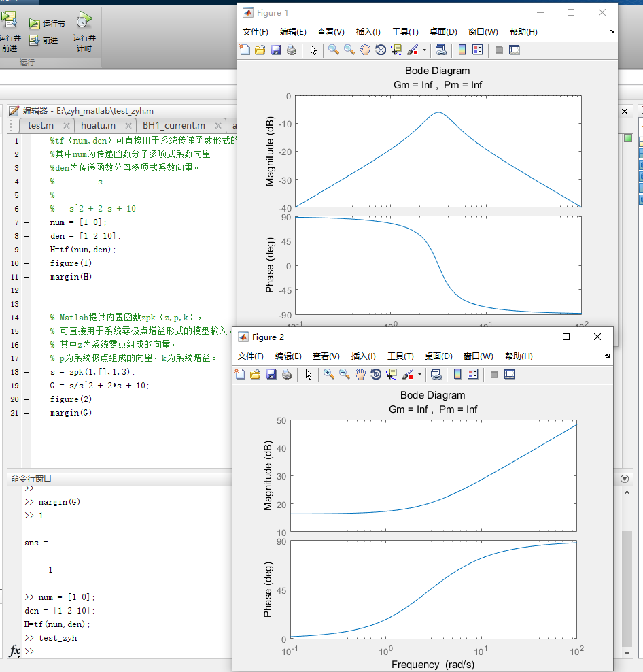The image size is (643, 672).
Task: Close the BH1_current.m tab
Action: click(218, 126)
